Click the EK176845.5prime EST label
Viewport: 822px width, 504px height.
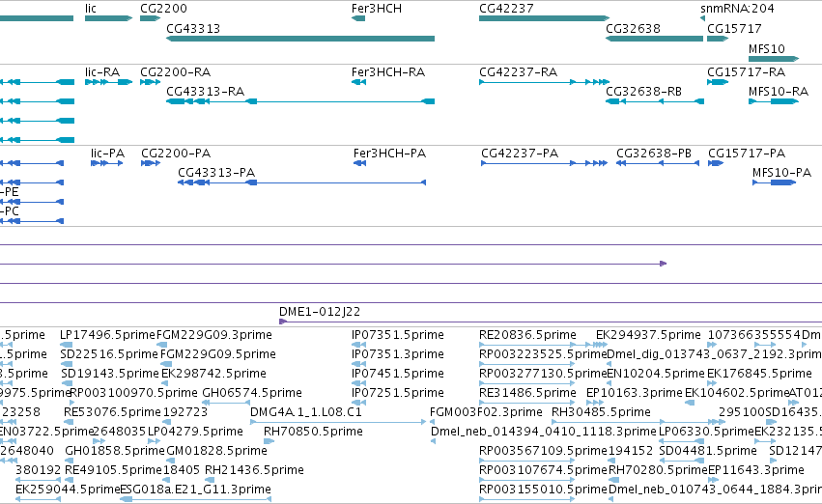pyautogui.click(x=759, y=374)
